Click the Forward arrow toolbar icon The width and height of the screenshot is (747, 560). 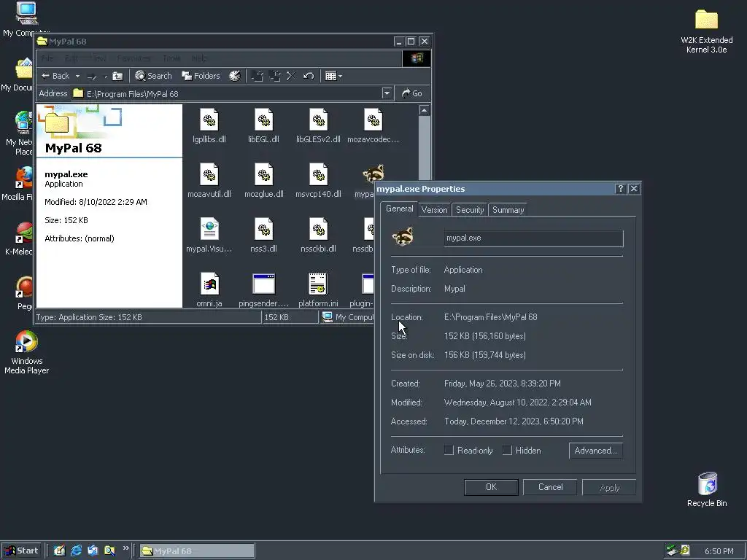coord(91,76)
